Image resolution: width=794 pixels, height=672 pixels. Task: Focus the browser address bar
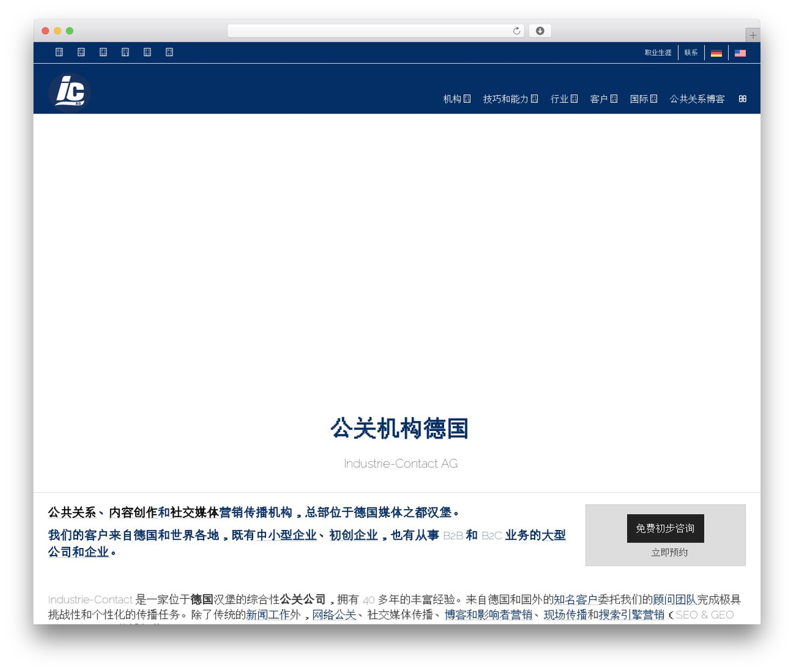point(375,31)
